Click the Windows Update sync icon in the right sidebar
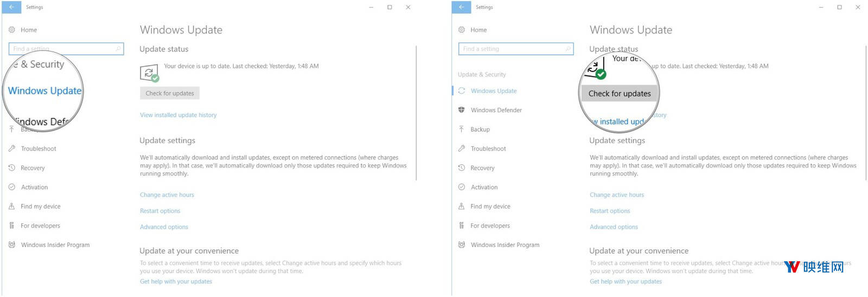868x297 pixels. pos(462,91)
